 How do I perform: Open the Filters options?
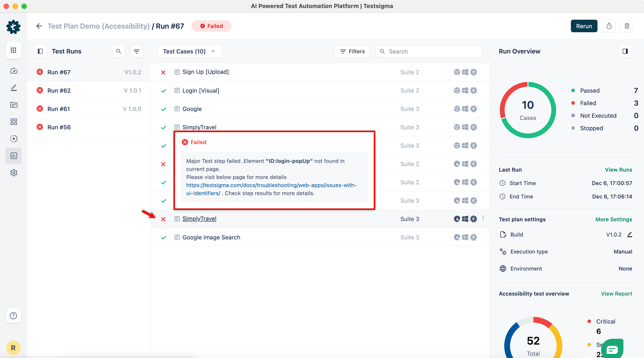[352, 51]
